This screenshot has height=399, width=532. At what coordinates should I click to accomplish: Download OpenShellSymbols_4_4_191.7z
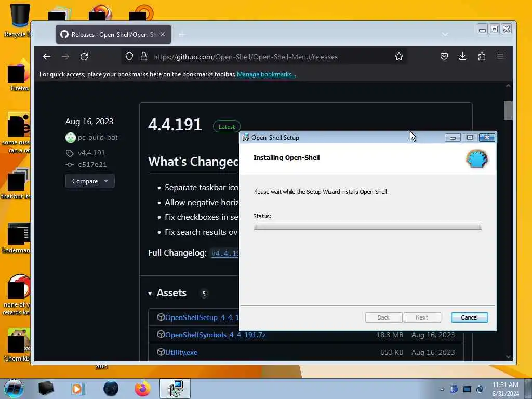point(215,335)
